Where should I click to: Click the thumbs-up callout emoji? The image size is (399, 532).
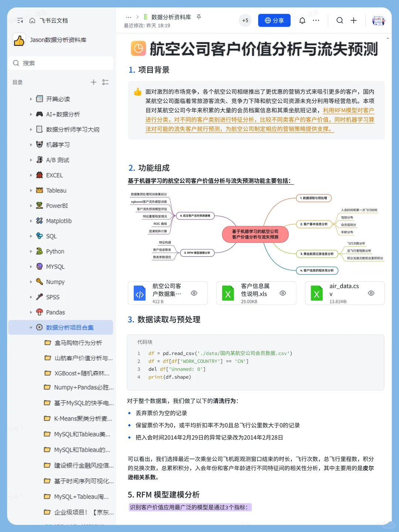click(138, 92)
